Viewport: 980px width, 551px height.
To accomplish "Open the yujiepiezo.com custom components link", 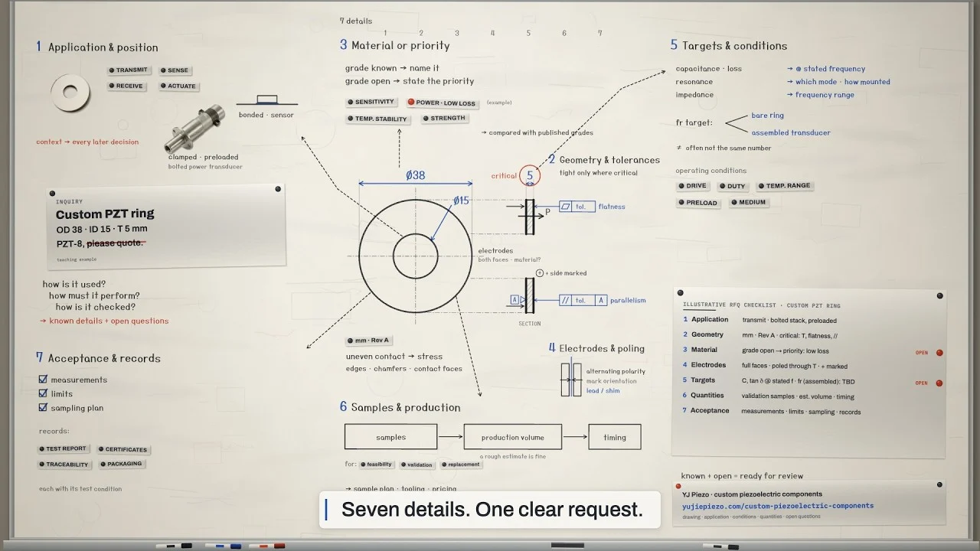I will click(x=778, y=506).
